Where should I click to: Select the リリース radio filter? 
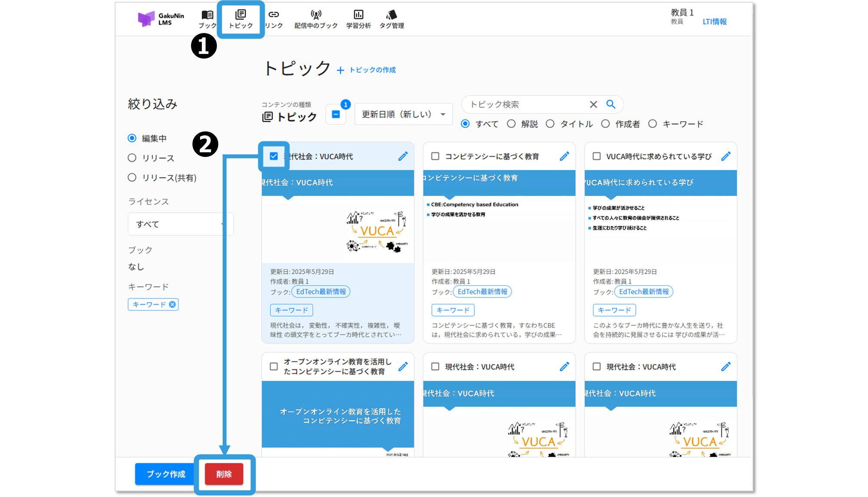[132, 158]
